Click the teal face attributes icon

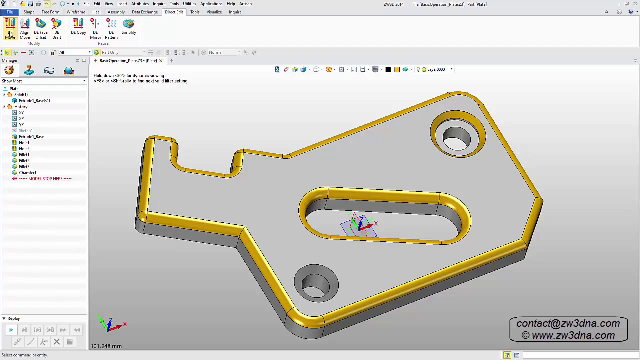point(405,69)
